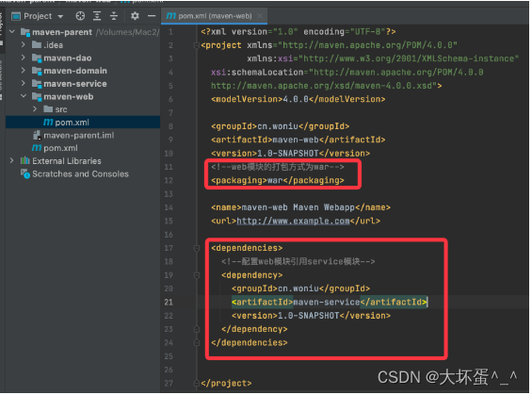The image size is (532, 395).
Task: Fold the dependency block at line 19
Action: click(x=197, y=275)
